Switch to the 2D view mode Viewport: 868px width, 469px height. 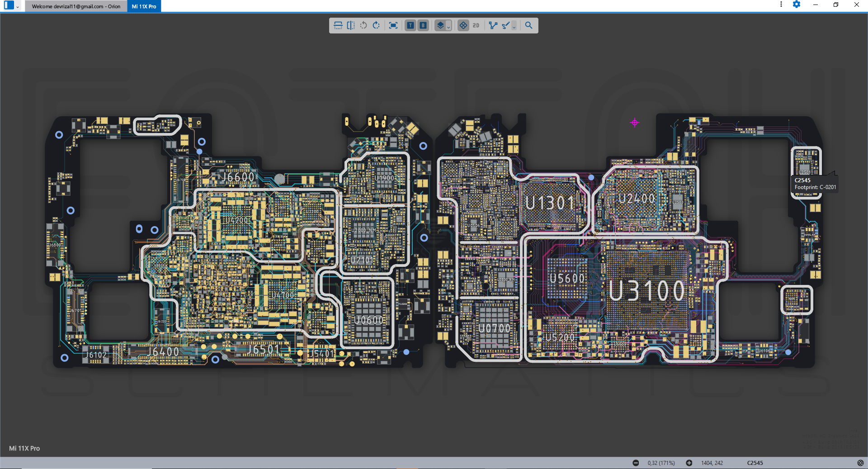click(x=476, y=25)
